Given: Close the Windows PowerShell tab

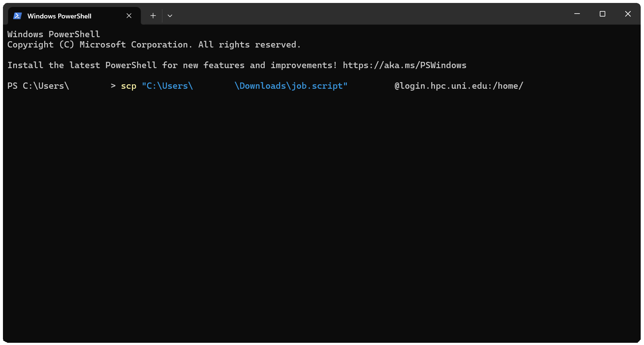Looking at the screenshot, I should point(129,16).
